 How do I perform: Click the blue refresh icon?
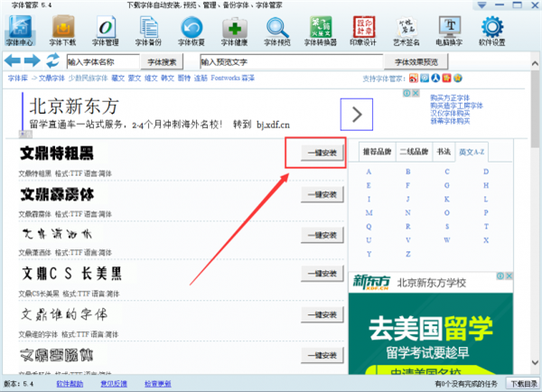coord(52,61)
